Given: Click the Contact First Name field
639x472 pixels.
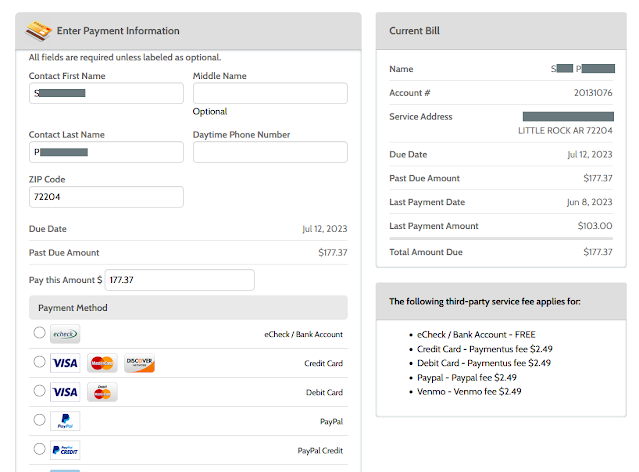Looking at the screenshot, I should 106,93.
